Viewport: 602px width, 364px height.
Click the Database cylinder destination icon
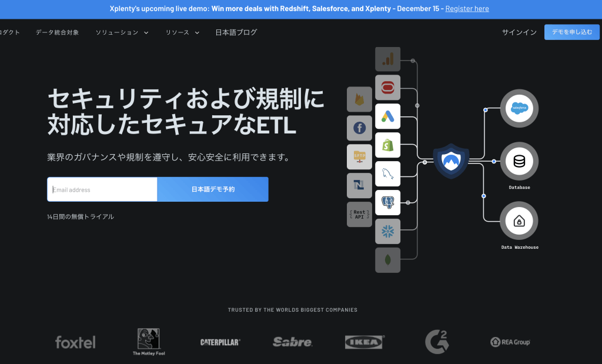519,161
